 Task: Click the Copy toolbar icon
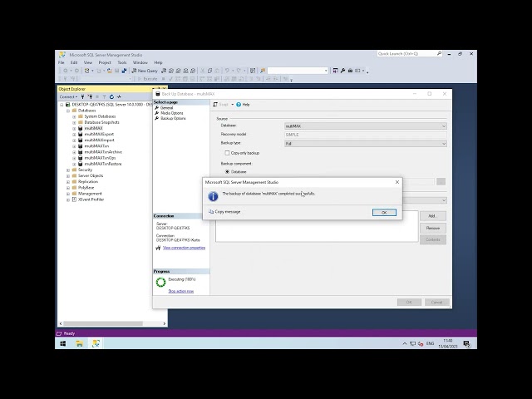[209, 71]
